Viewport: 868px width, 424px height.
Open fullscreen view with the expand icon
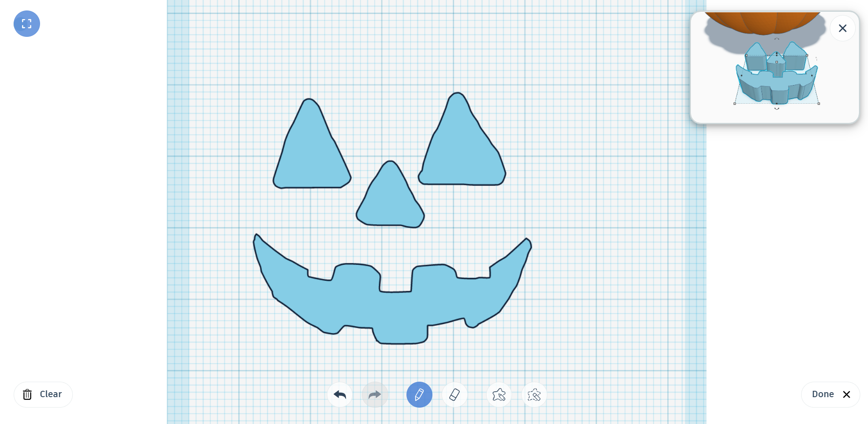(x=26, y=23)
